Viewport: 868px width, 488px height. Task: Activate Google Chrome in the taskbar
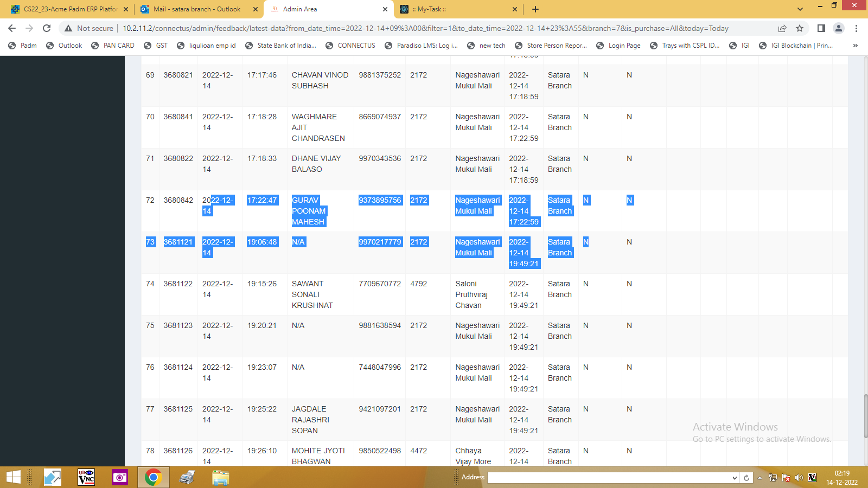[x=154, y=477]
